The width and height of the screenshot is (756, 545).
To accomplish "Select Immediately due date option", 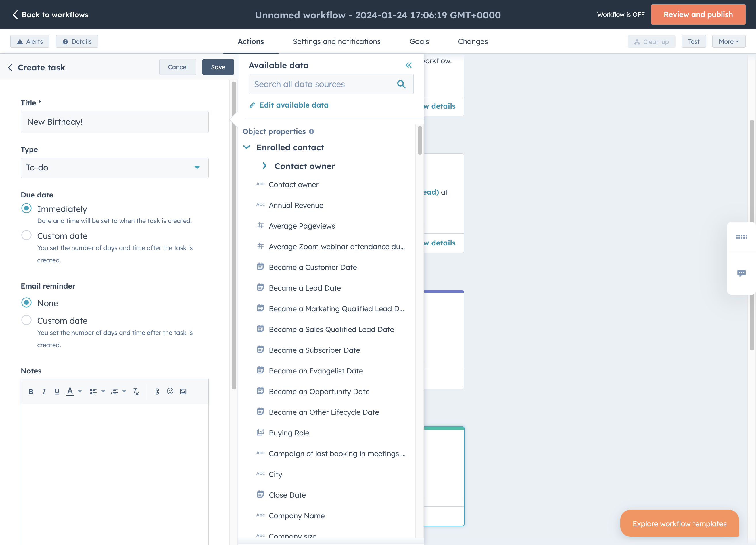I will pyautogui.click(x=26, y=208).
